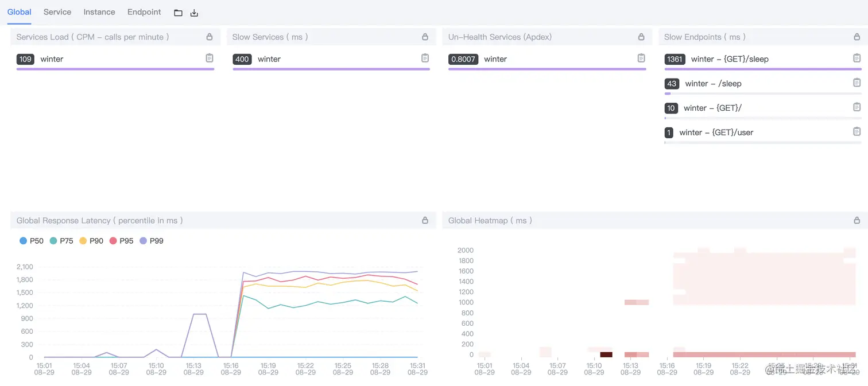Click lock icon on Un-Health Services panel

click(x=641, y=37)
